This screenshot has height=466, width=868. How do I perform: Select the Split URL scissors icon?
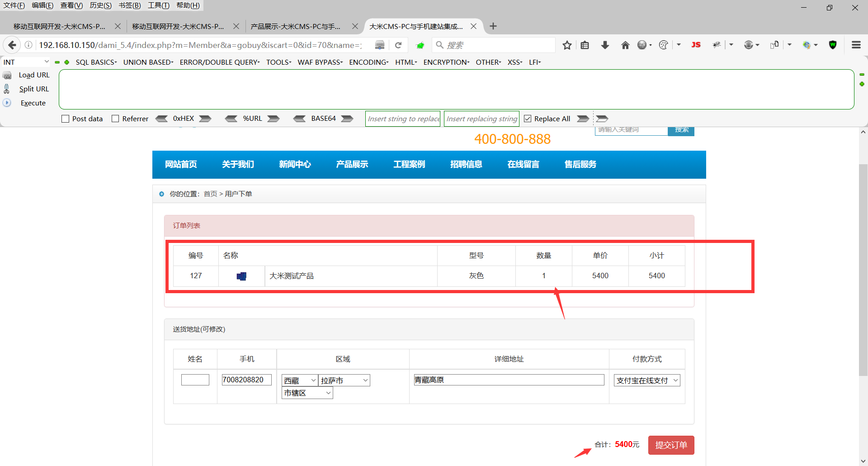tap(7, 89)
